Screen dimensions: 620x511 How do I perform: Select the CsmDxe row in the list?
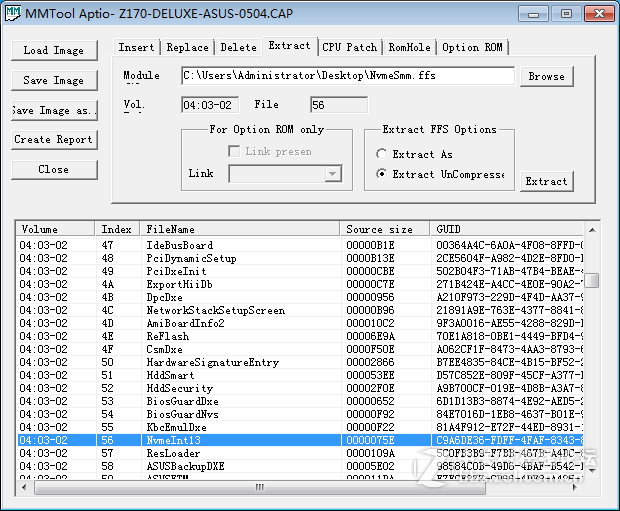[x=164, y=349]
